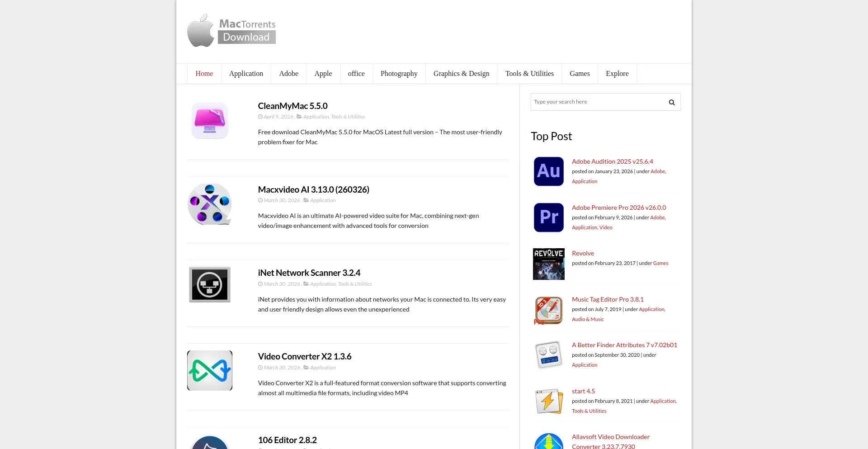Screen dimensions: 868x449
Task: Open Adobe Audition 2025 v25.6.4 link
Action: pyautogui.click(x=613, y=161)
